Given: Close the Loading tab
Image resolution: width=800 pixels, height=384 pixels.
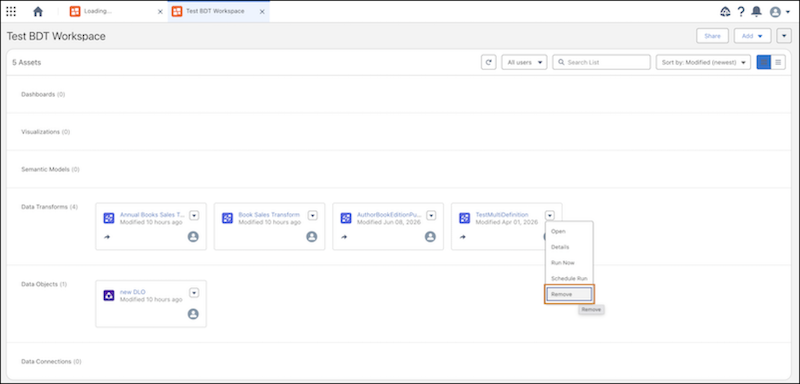Looking at the screenshot, I should 160,12.
